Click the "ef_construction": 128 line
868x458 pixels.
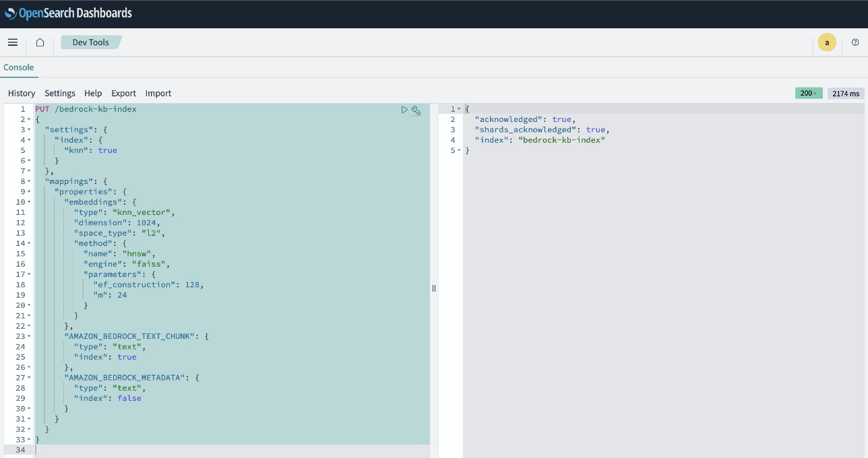tap(149, 284)
